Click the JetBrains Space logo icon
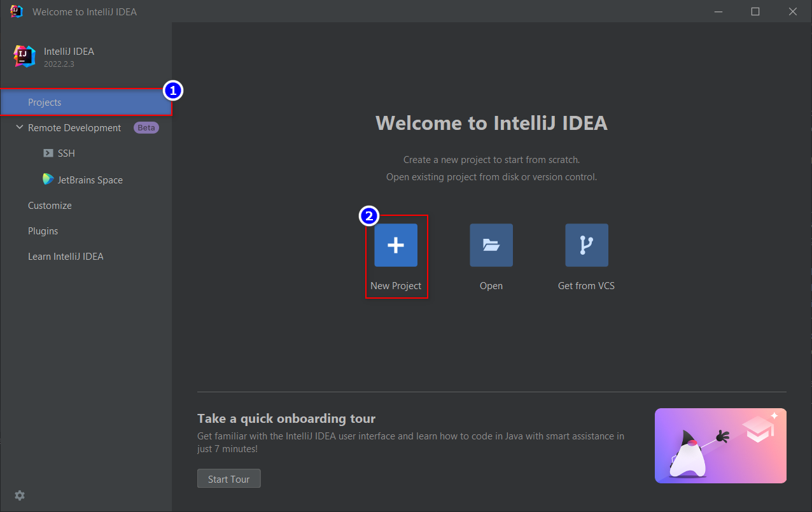812x512 pixels. pos(48,180)
